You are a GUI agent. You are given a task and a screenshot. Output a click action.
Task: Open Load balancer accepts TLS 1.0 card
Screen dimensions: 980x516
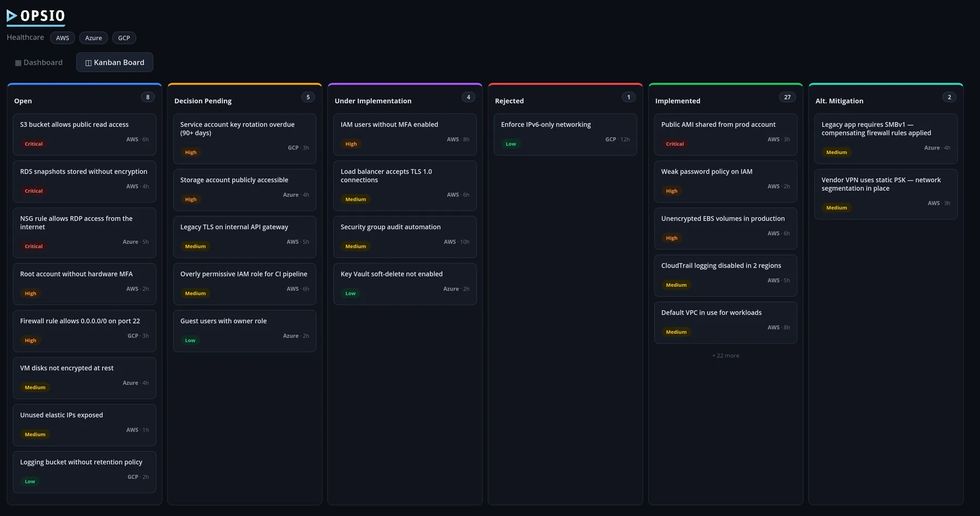pyautogui.click(x=405, y=186)
